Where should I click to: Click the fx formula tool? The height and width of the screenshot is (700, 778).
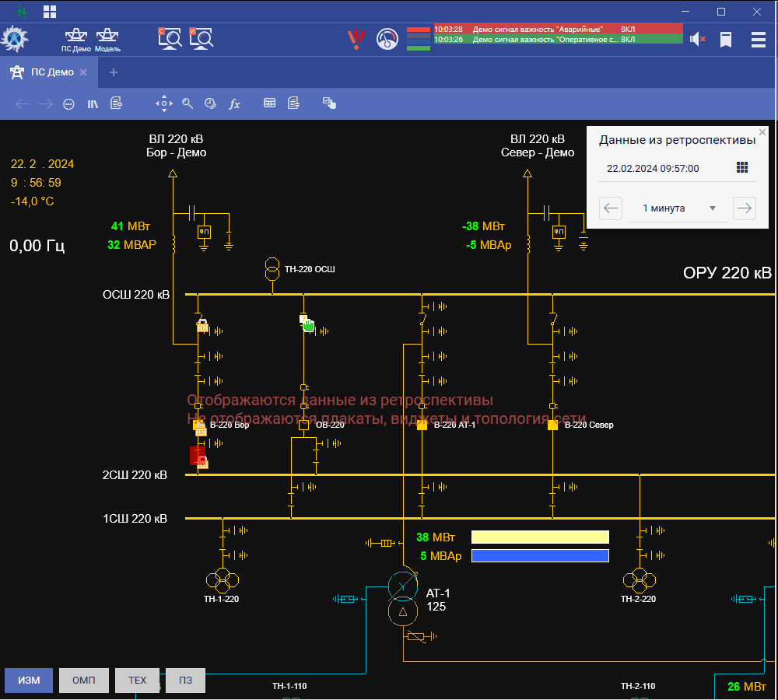coord(234,103)
